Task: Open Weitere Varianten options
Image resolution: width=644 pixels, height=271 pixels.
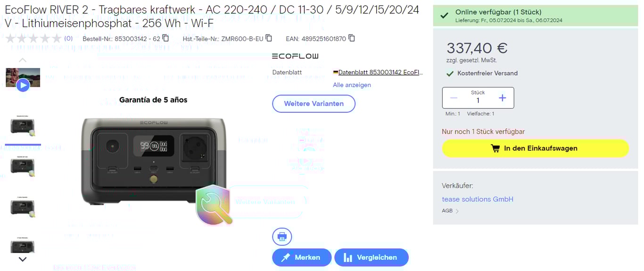Action: (314, 103)
